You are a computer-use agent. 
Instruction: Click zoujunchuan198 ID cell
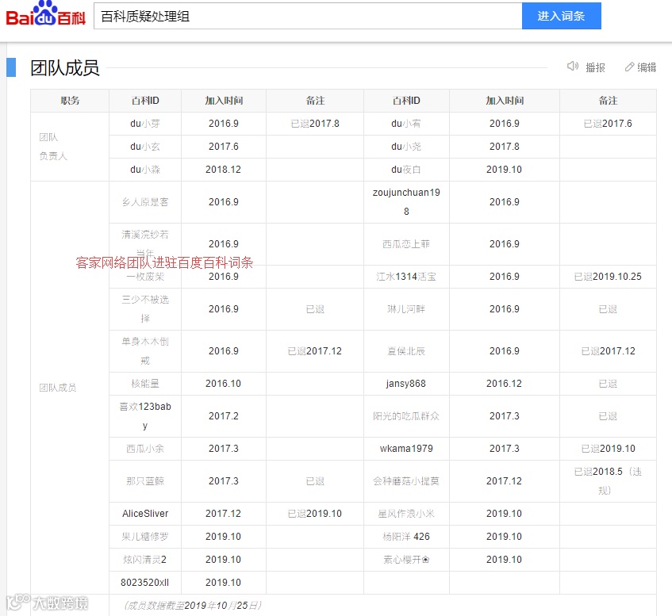(406, 201)
